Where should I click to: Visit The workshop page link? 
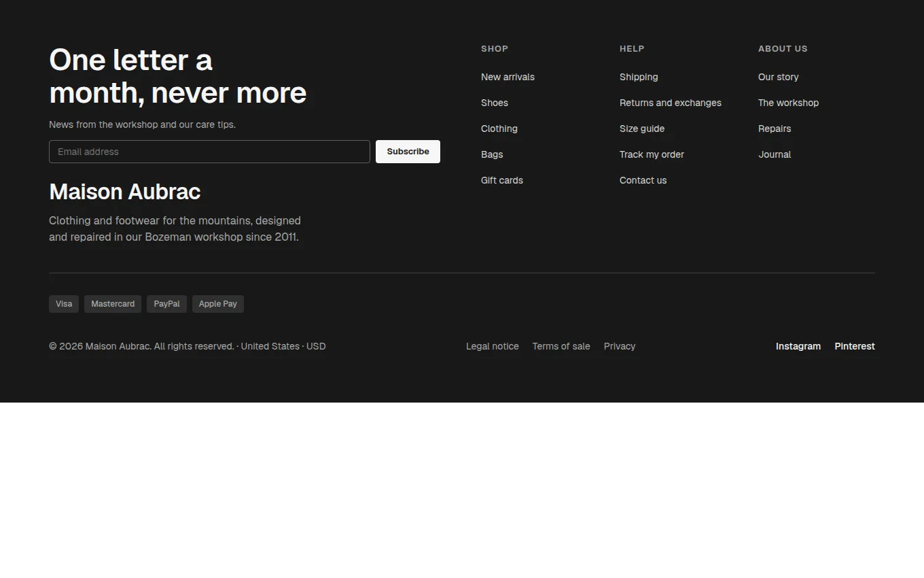[x=788, y=103]
